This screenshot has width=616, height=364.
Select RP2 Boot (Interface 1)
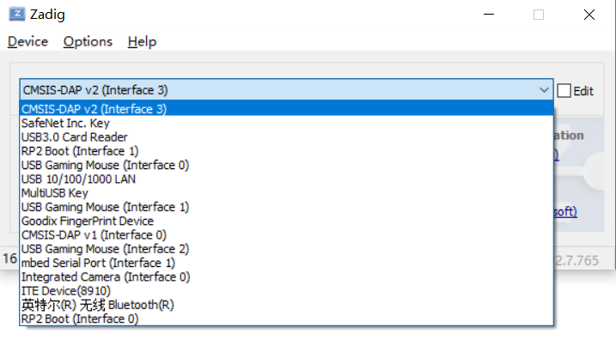point(286,151)
